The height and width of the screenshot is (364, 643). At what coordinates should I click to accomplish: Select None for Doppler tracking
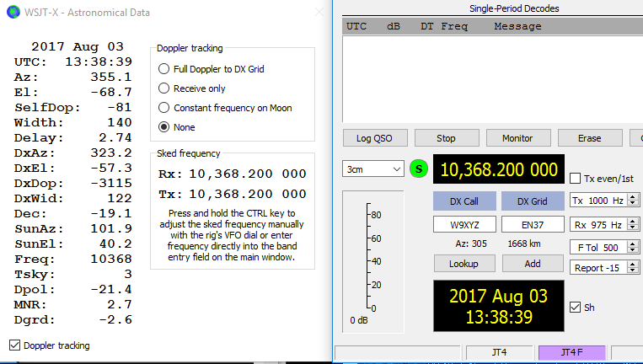(x=163, y=127)
